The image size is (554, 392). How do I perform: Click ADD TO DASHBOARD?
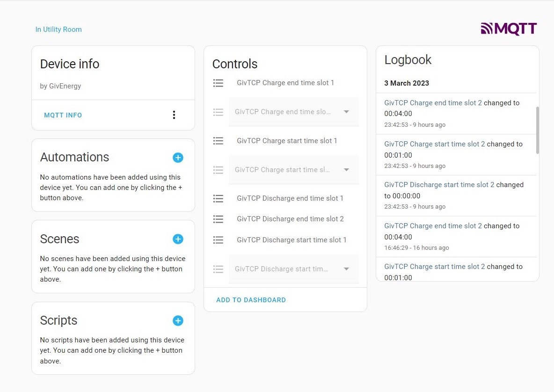point(251,300)
